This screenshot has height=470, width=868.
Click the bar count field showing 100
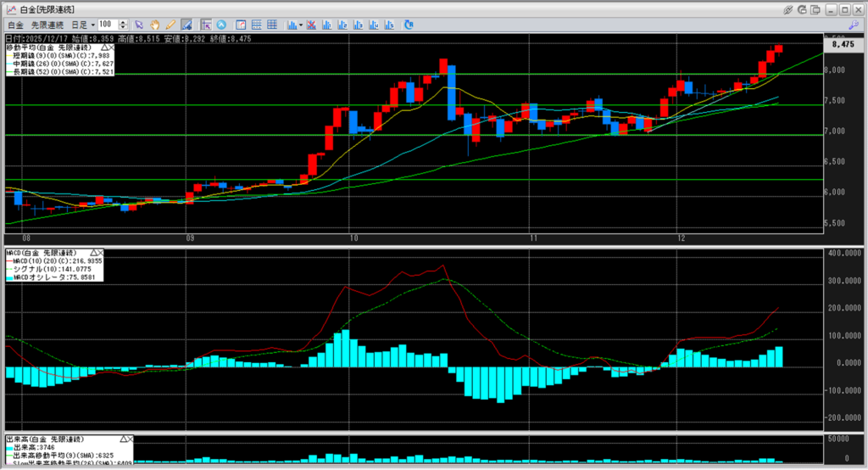[108, 25]
